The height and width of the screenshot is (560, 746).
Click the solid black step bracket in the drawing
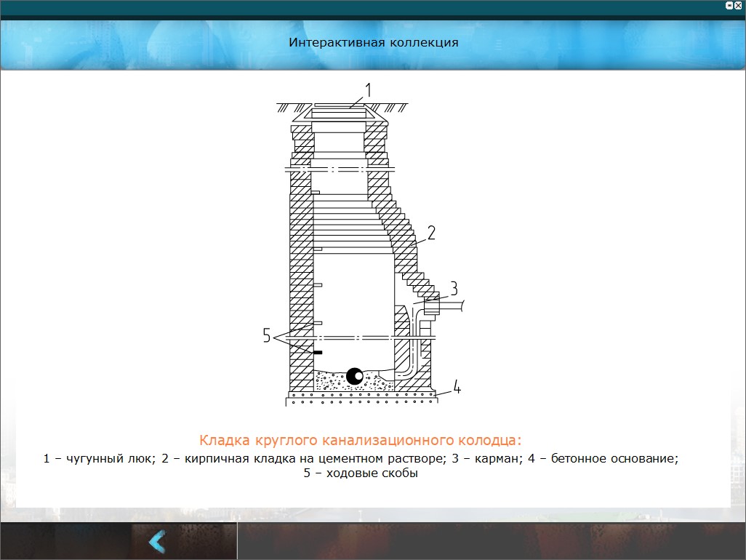tap(317, 352)
